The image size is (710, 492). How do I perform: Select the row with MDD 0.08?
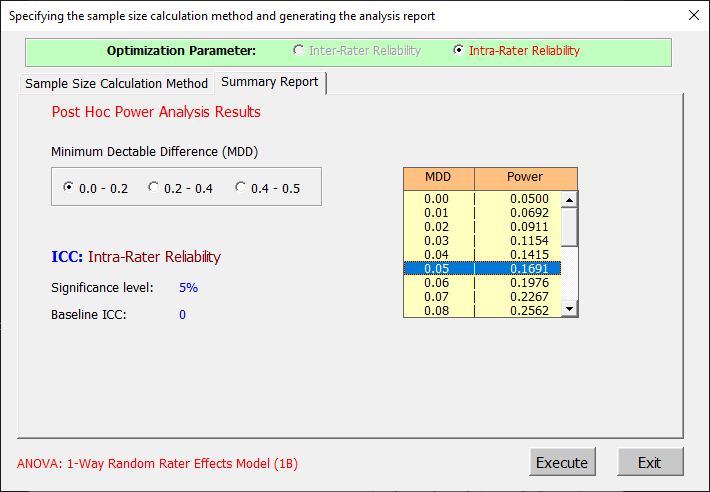click(482, 310)
